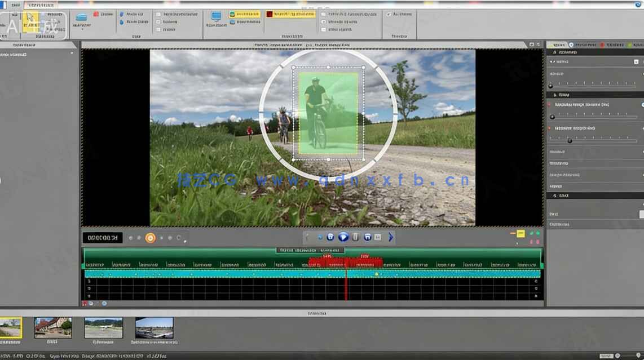The image size is (644, 360).
Task: Toggle the middle checkbox in right ribbon group
Action: point(323,22)
